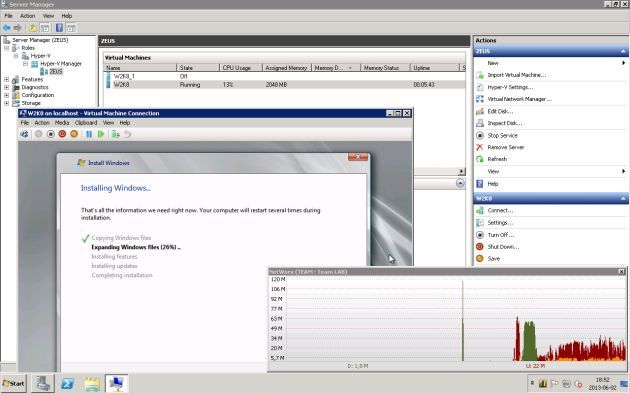The width and height of the screenshot is (630, 394).
Task: Click the Up one level folder icon
Action: (33, 28)
